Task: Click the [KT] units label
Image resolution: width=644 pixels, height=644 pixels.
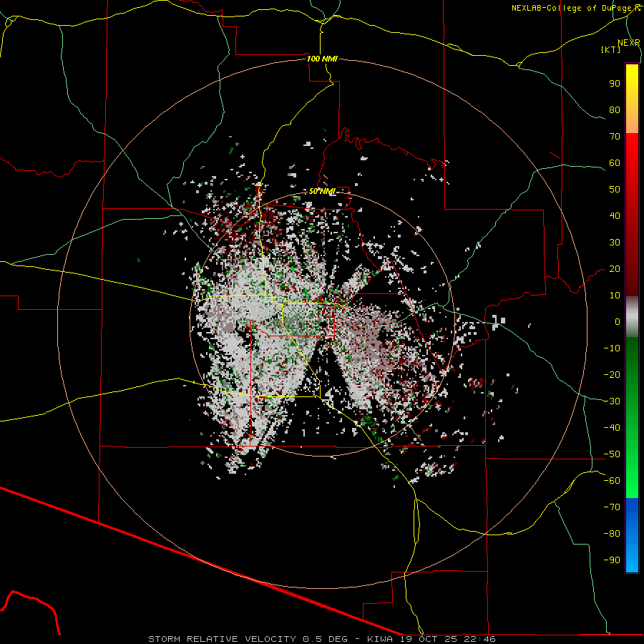Action: pos(611,49)
